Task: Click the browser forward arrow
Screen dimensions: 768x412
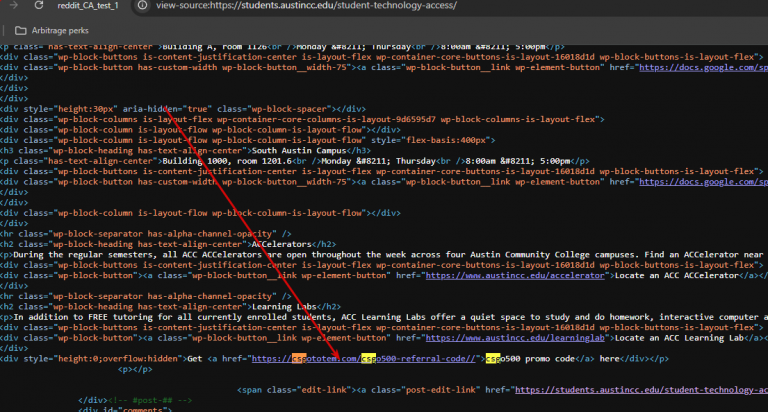Action: pyautogui.click(x=14, y=5)
